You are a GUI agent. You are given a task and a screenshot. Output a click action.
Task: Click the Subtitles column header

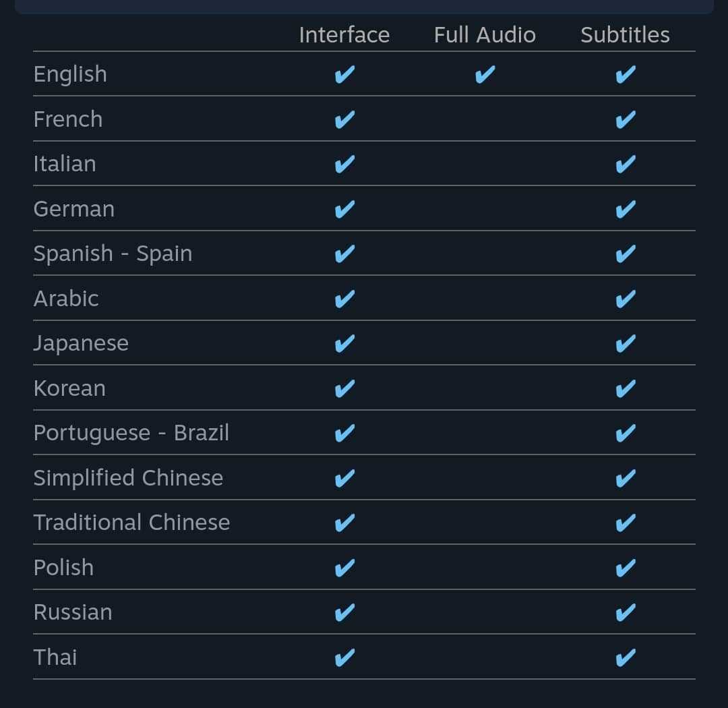pyautogui.click(x=625, y=35)
